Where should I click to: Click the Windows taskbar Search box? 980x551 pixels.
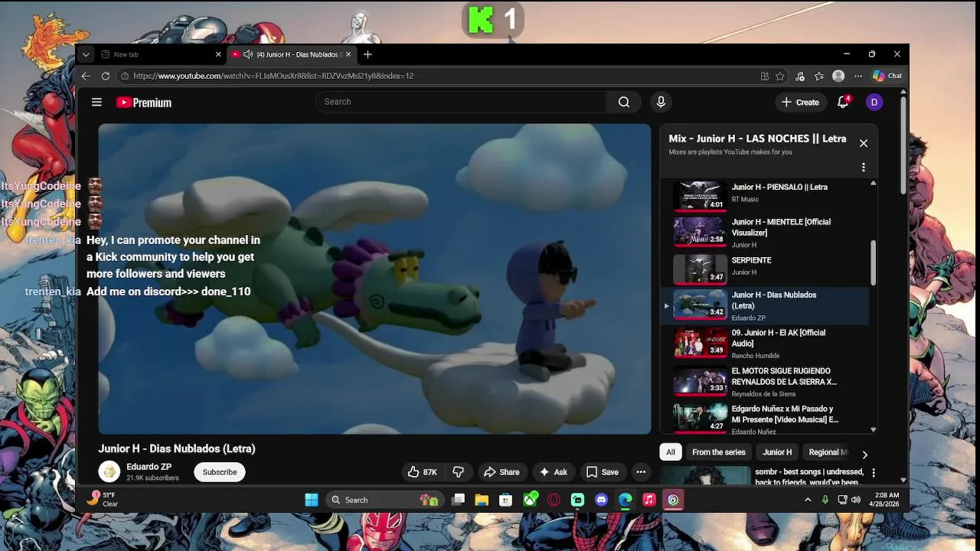[384, 500]
